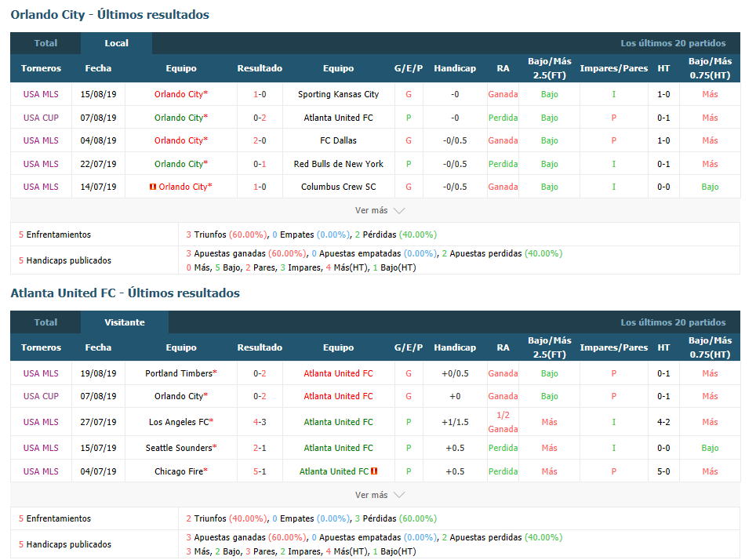Click 3 Triunfos (60.00%) summary text
This screenshot has width=756, height=560.
pos(227,235)
